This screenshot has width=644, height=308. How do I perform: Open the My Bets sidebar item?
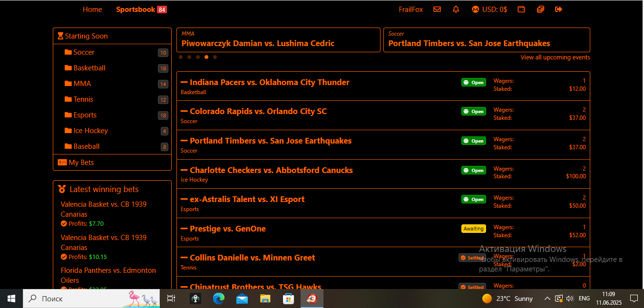pyautogui.click(x=112, y=163)
